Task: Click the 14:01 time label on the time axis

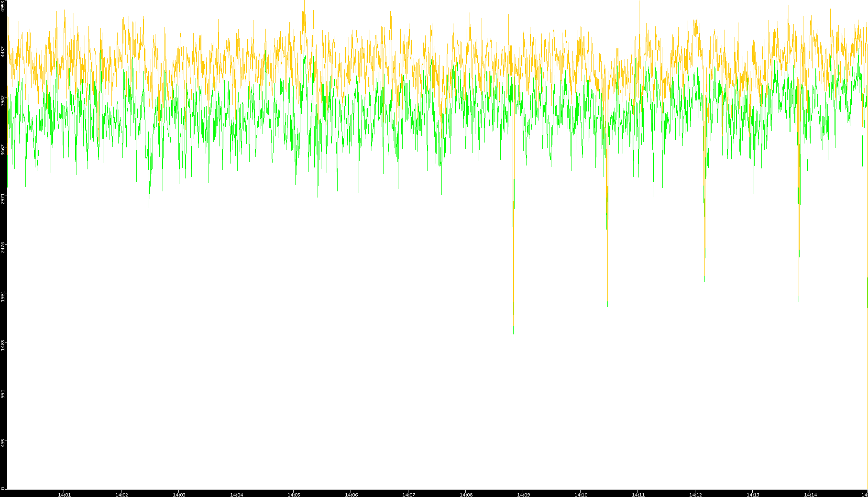Action: 64,495
